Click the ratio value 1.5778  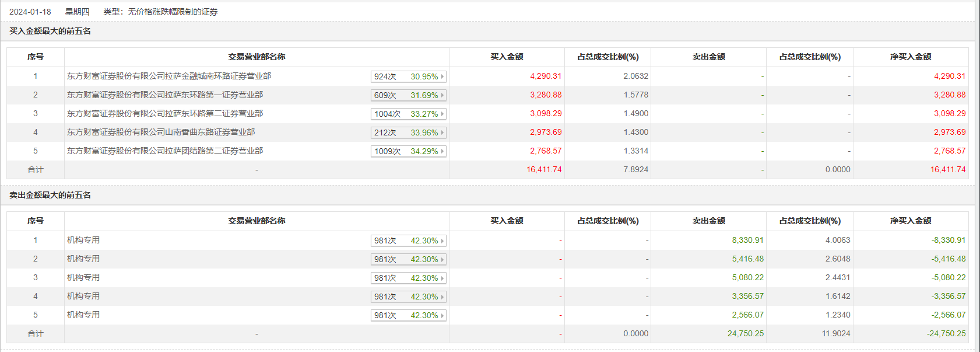pos(635,95)
